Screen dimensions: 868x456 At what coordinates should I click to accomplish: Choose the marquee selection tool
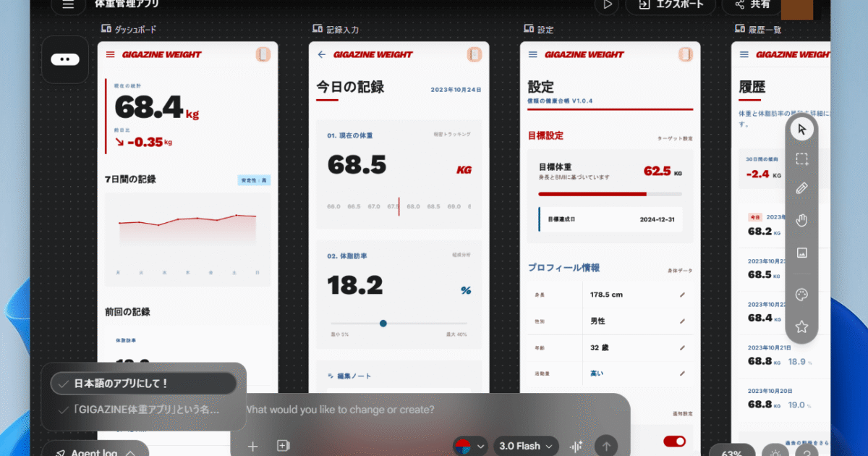pos(801,159)
